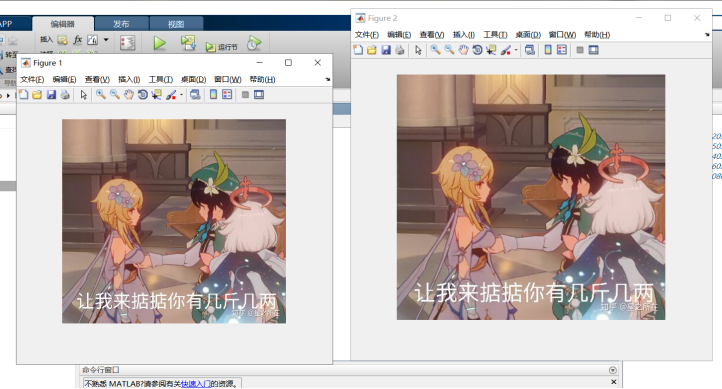The width and height of the screenshot is (722, 389).
Task: Open 帮助(H) menu in Figure 1
Action: tap(262, 80)
